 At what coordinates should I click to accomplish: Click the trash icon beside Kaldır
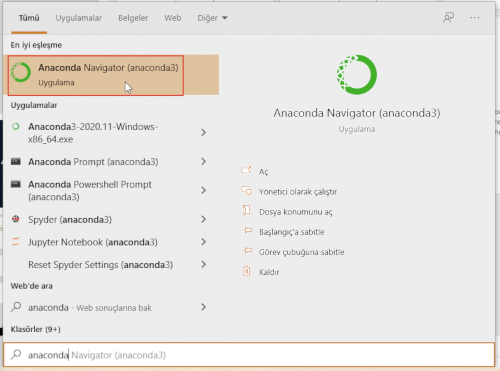246,271
